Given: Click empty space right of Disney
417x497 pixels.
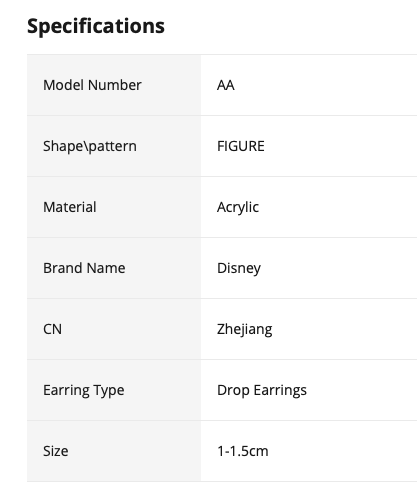Looking at the screenshot, I should [x=338, y=268].
